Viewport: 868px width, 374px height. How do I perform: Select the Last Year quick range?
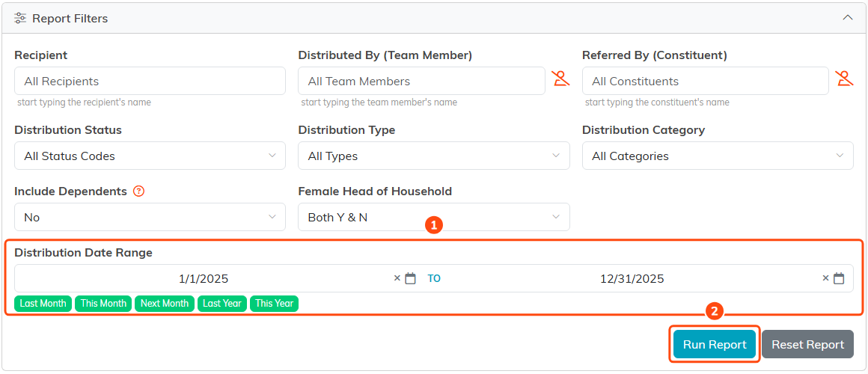[222, 304]
